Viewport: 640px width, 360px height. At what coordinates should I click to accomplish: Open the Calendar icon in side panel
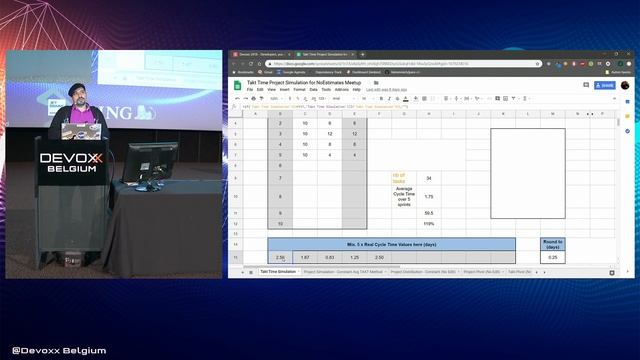point(627,102)
